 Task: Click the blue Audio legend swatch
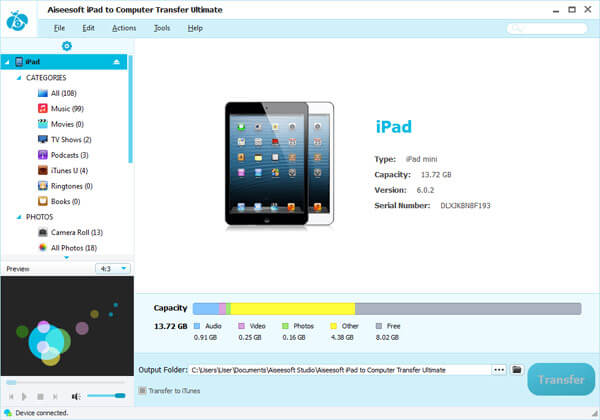197,326
